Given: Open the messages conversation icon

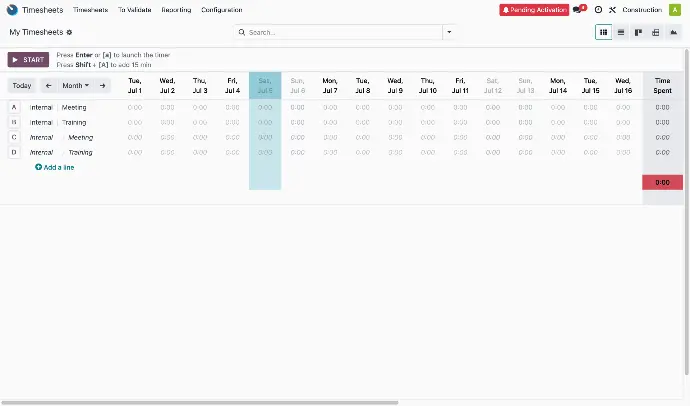Looking at the screenshot, I should (578, 9).
